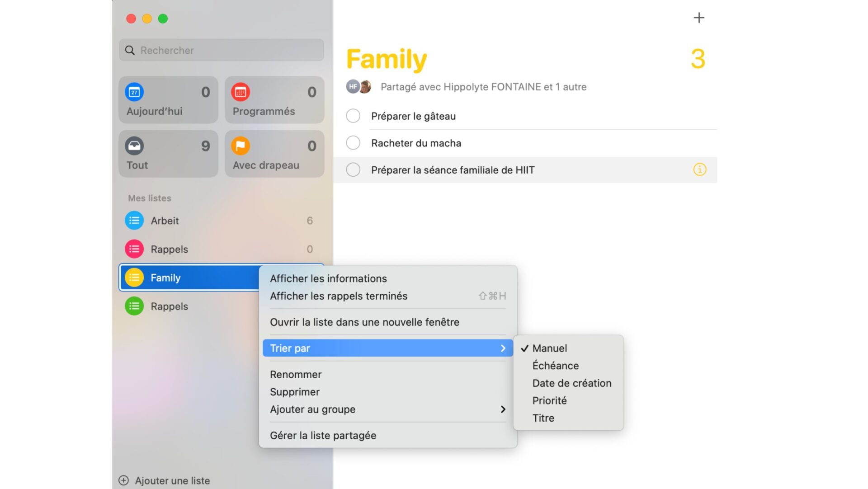Click the green Rappels list icon
Viewport: 868px width, 489px height.
coord(134,306)
